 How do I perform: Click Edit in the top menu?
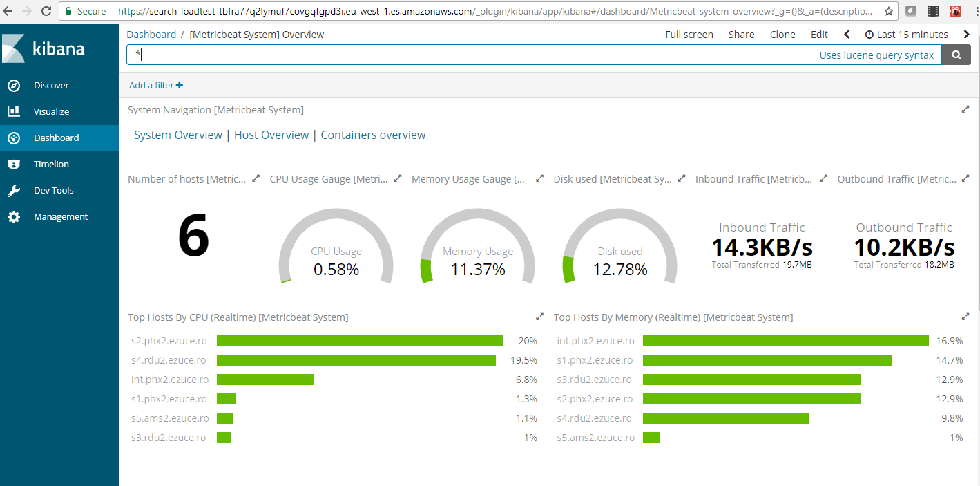pyautogui.click(x=819, y=35)
